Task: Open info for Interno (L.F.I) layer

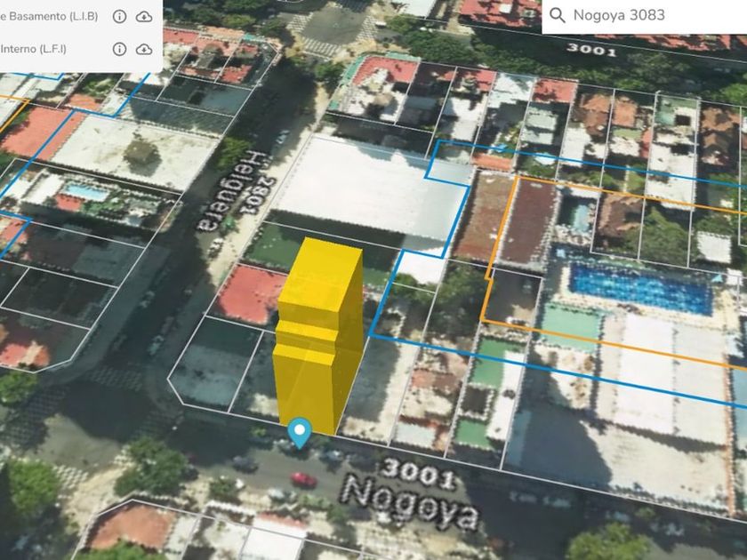Action: point(119,49)
